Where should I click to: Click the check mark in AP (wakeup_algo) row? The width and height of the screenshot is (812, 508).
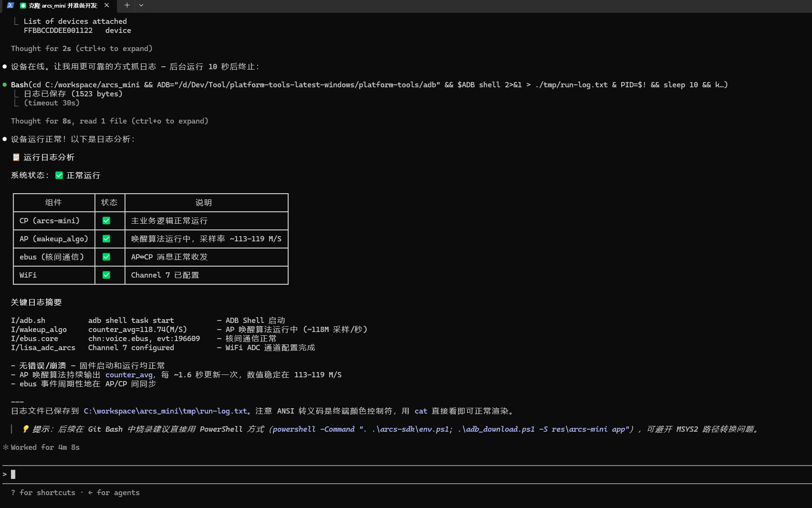pos(106,238)
